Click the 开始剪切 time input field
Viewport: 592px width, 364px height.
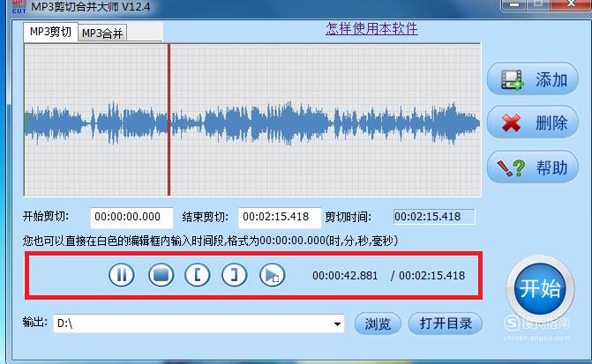(131, 218)
